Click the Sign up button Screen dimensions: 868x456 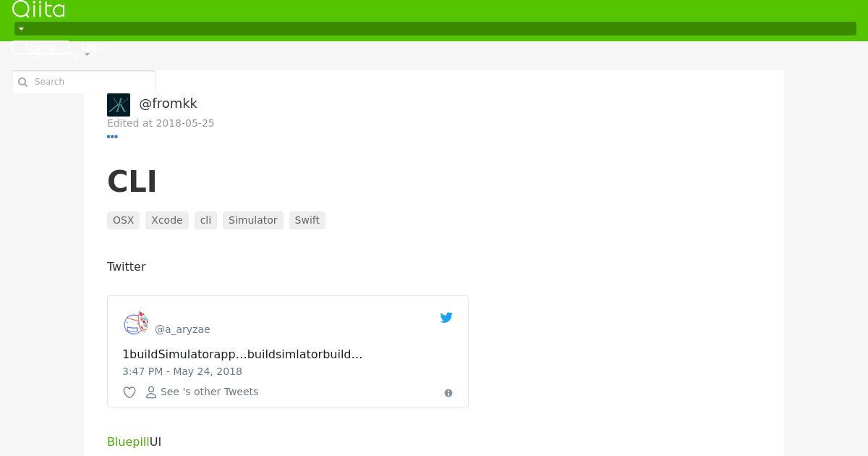click(41, 48)
